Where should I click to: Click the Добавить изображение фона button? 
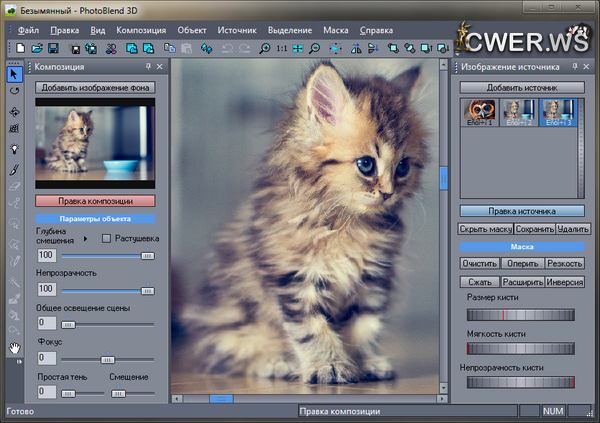click(x=95, y=88)
